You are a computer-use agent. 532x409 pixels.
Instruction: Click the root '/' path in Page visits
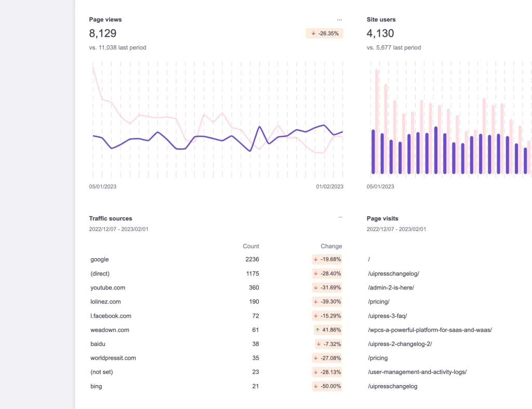point(369,259)
